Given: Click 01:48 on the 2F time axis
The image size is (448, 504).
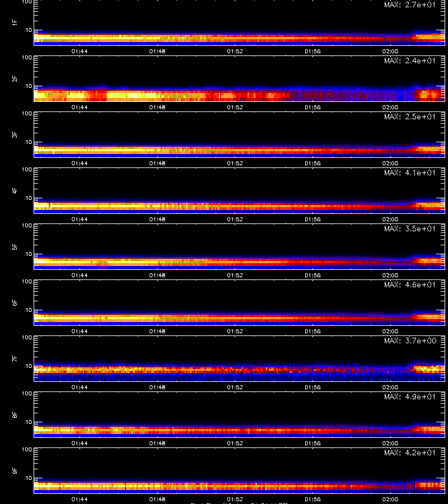Looking at the screenshot, I should coord(157,108).
